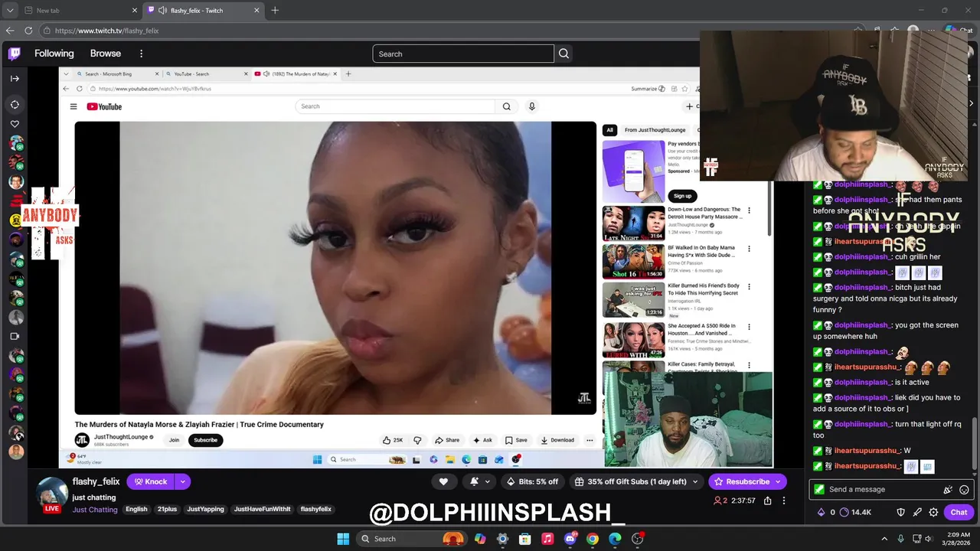Viewport: 980px width, 551px height.
Task: Open the music app on taskbar
Action: click(x=547, y=539)
